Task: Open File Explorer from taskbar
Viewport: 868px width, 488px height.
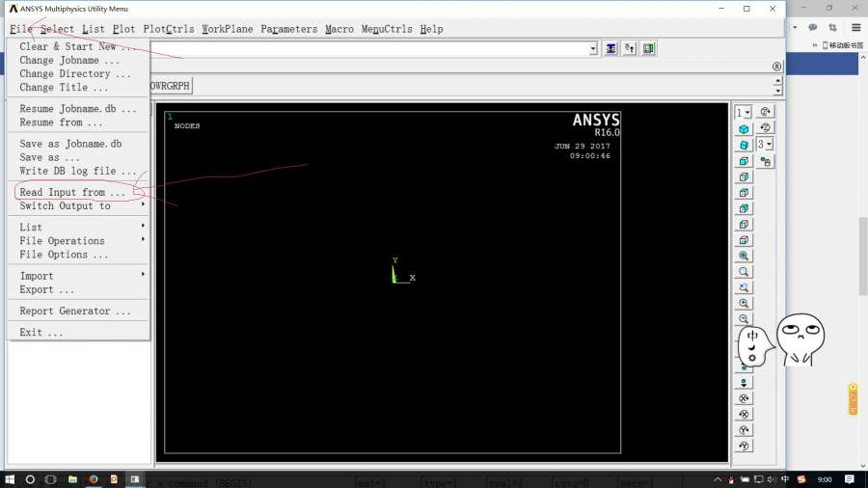Action: (x=72, y=479)
